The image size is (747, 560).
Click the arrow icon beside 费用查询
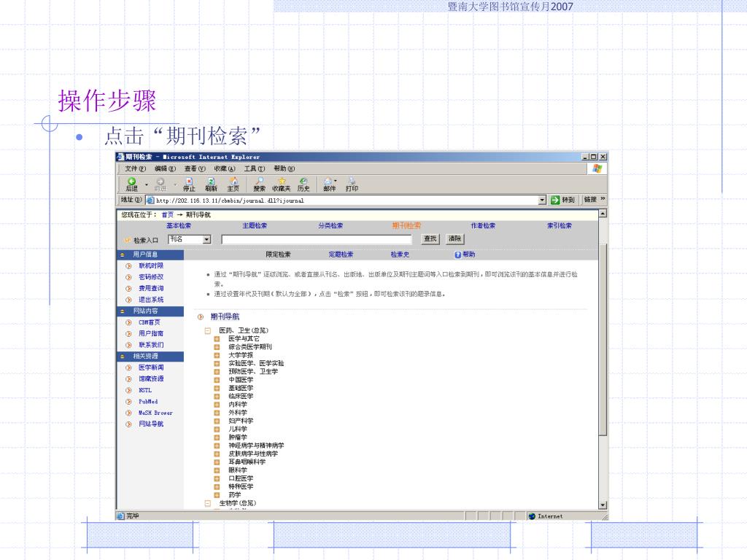128,289
